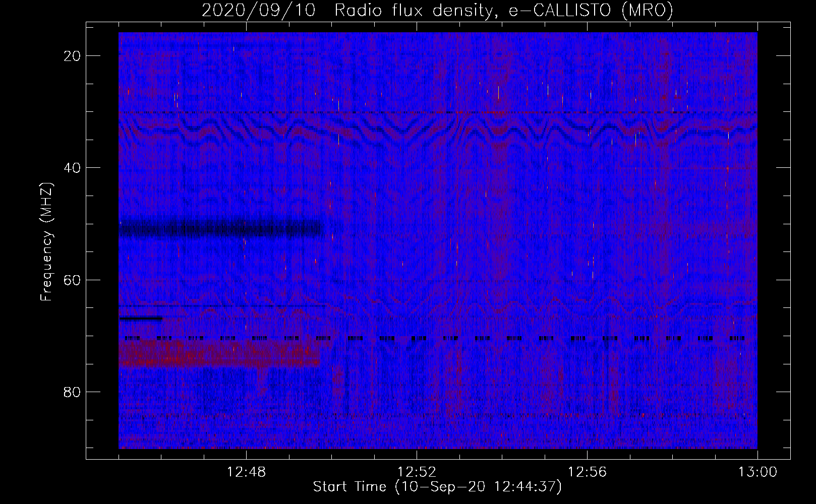Click the "20" frequency tick label

point(73,56)
